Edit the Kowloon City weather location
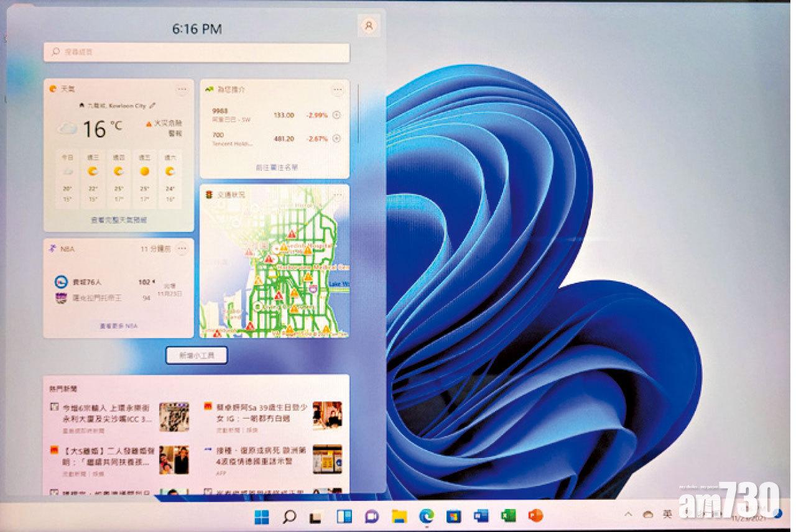796x532 pixels. tap(153, 106)
